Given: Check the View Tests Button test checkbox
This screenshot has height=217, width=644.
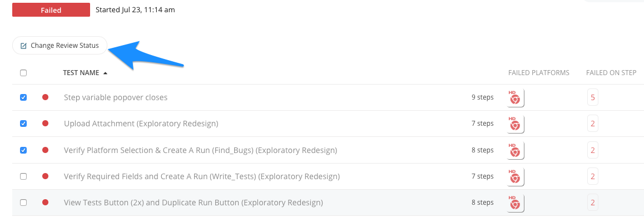Looking at the screenshot, I should pyautogui.click(x=23, y=203).
